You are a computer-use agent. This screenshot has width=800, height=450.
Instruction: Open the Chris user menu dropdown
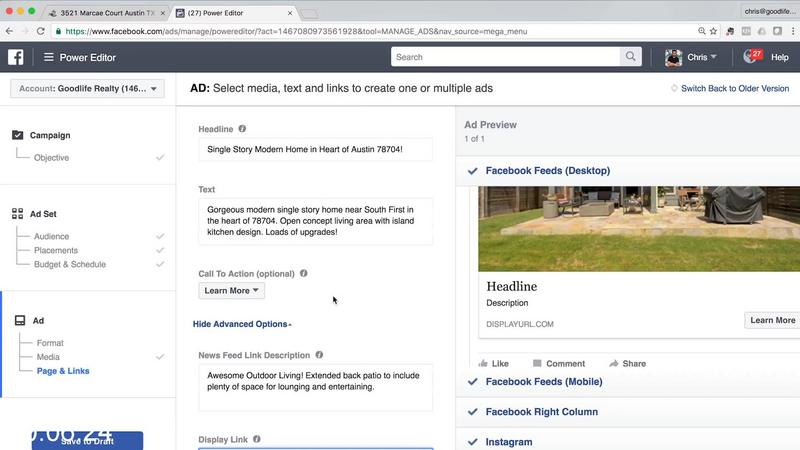tap(702, 57)
